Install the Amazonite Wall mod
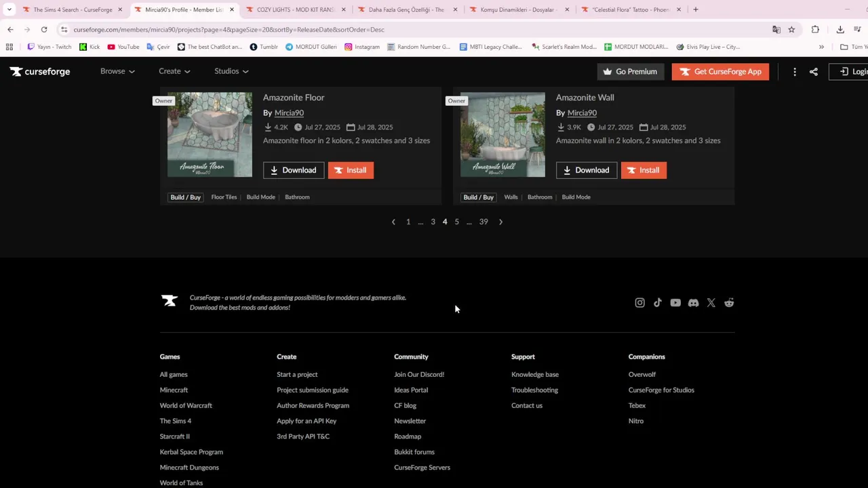 [644, 170]
